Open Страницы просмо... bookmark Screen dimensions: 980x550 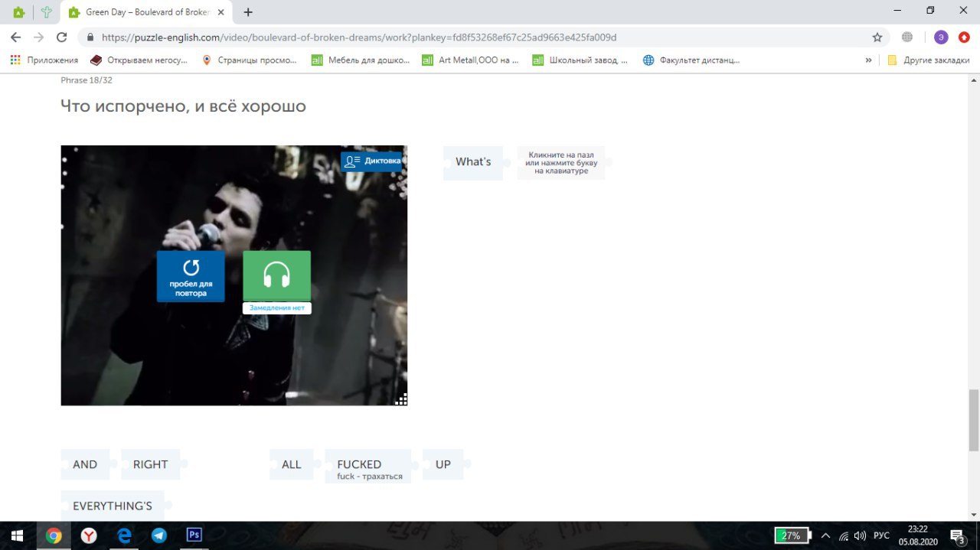tap(249, 60)
